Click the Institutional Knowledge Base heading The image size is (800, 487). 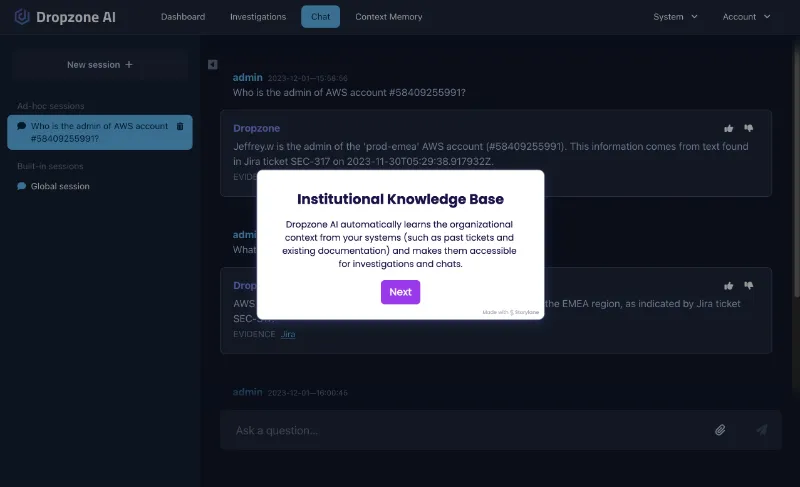pyautogui.click(x=401, y=199)
